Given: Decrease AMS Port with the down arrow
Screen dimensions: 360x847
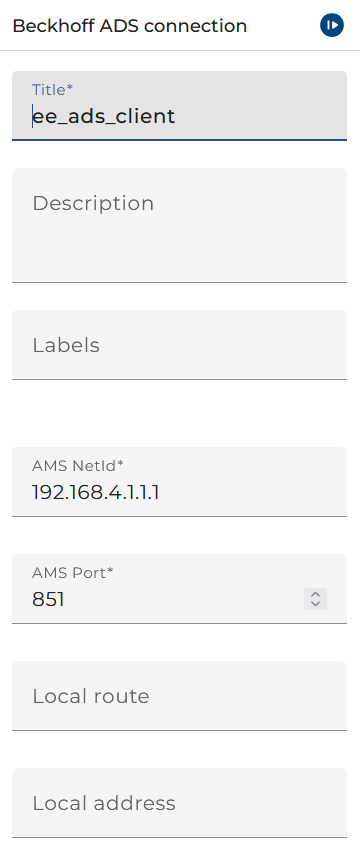Looking at the screenshot, I should tap(315, 604).
